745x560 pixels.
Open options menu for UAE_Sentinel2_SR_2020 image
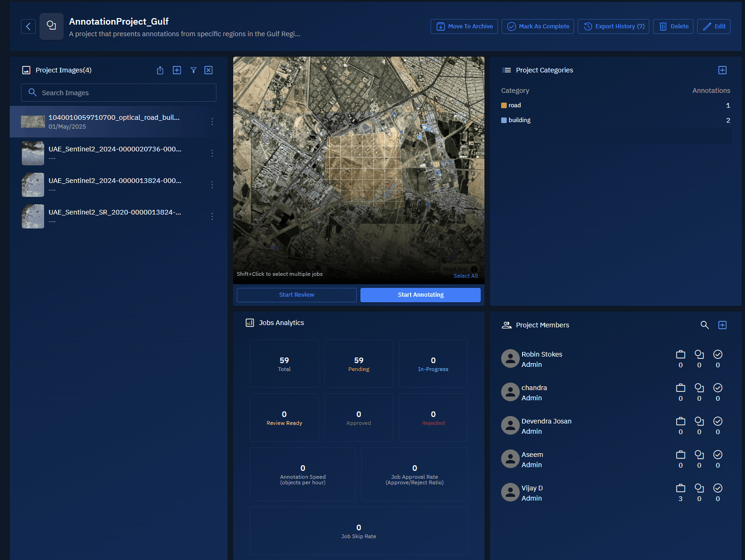click(x=212, y=216)
